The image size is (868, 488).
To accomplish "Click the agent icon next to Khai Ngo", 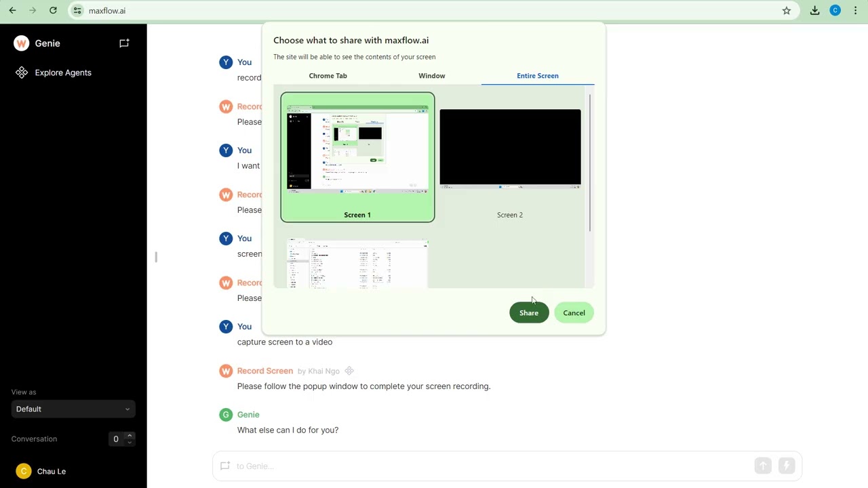I will (x=349, y=371).
